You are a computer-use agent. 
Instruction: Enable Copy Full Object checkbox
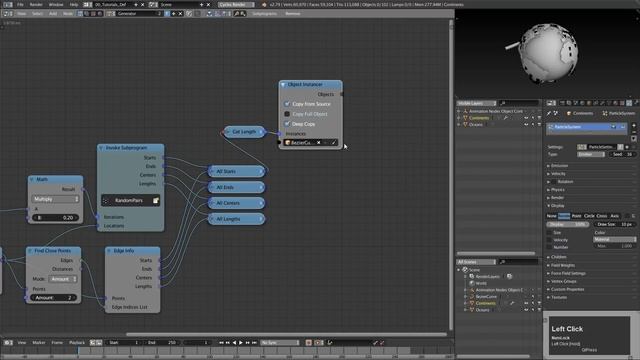[287, 114]
